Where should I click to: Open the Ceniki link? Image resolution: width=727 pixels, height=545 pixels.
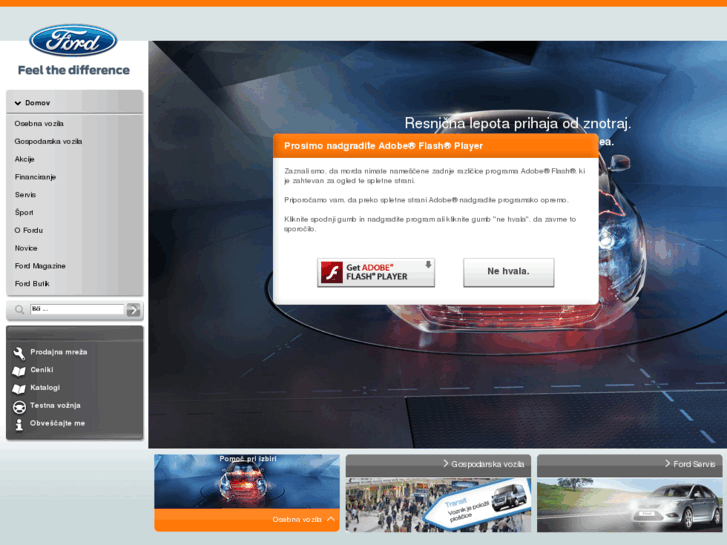(42, 370)
